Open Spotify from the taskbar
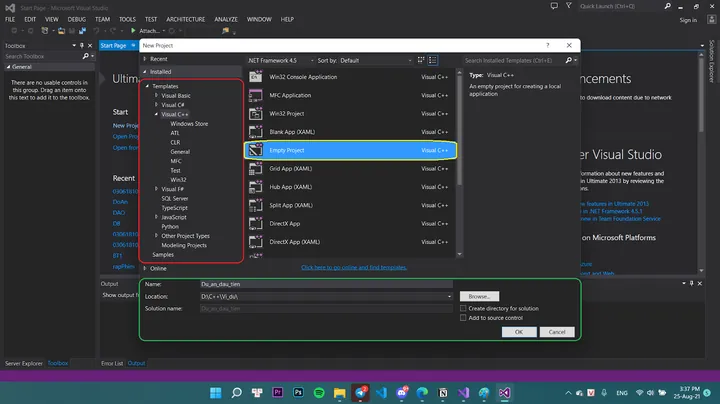This screenshot has width=720, height=404. [x=319, y=393]
